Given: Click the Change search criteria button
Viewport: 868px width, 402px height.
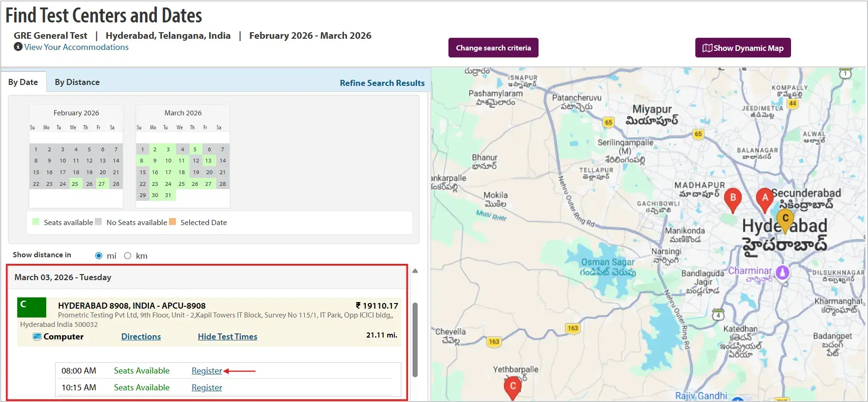Looking at the screenshot, I should coord(493,48).
